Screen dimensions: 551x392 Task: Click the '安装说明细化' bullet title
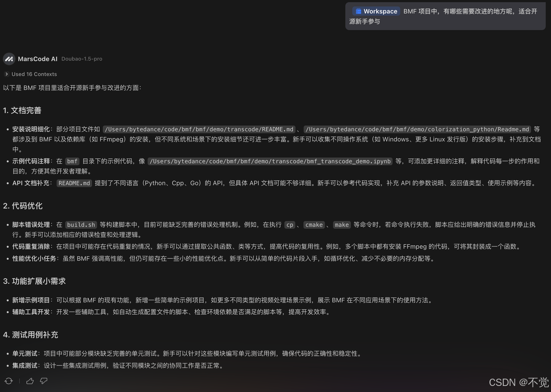[31, 129]
